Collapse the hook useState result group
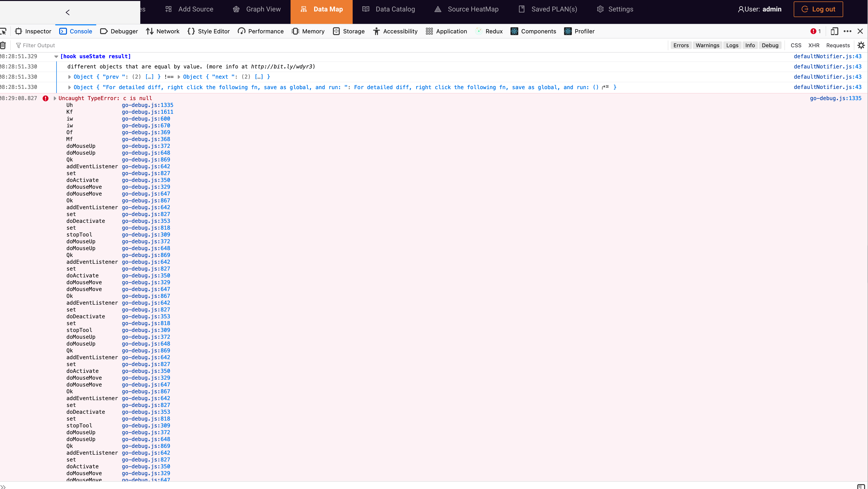868x489 pixels. (x=56, y=56)
